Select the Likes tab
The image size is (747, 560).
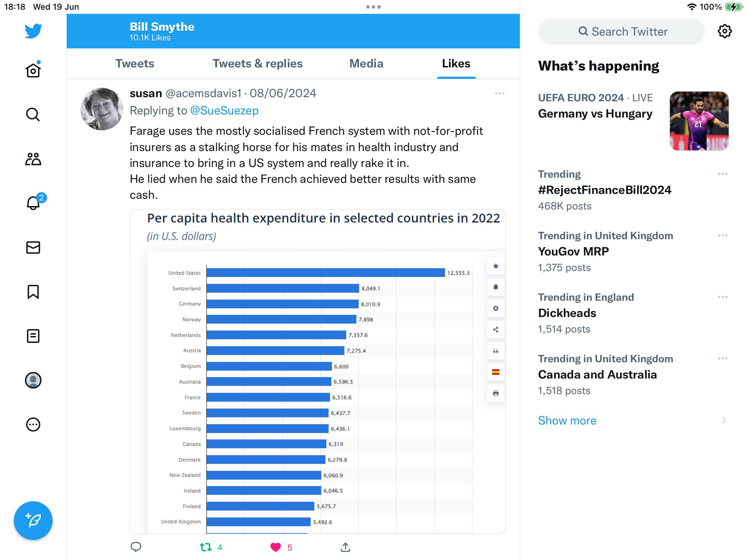pos(456,64)
